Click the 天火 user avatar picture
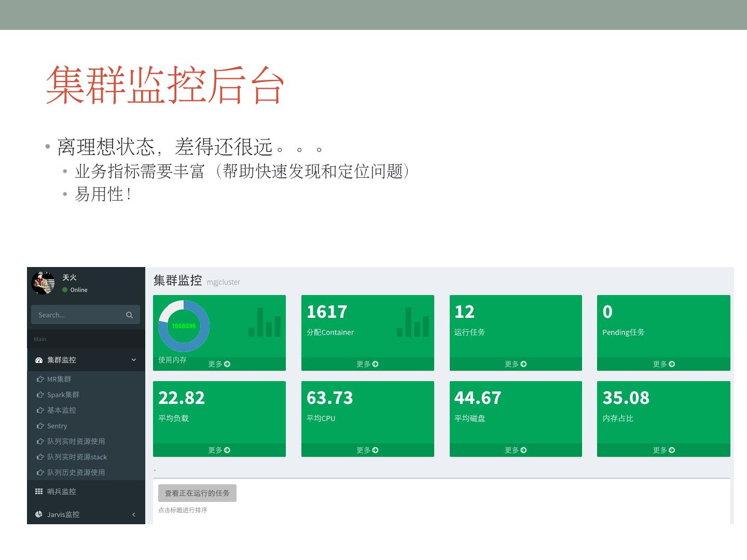 (43, 283)
